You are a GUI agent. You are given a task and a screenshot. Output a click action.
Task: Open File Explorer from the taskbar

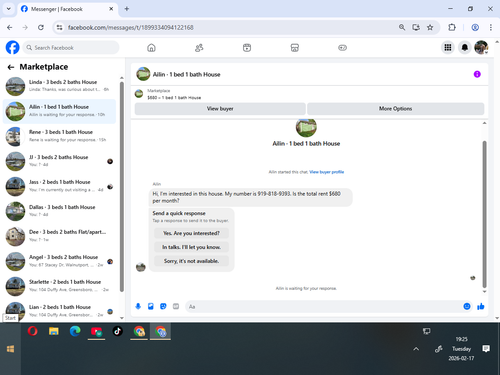pyautogui.click(x=54, y=331)
